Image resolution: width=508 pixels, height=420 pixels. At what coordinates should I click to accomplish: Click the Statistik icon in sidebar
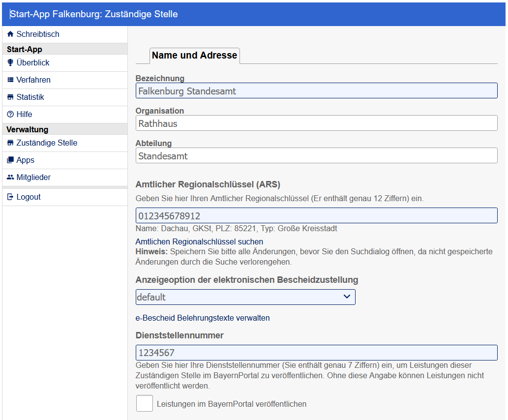point(10,97)
